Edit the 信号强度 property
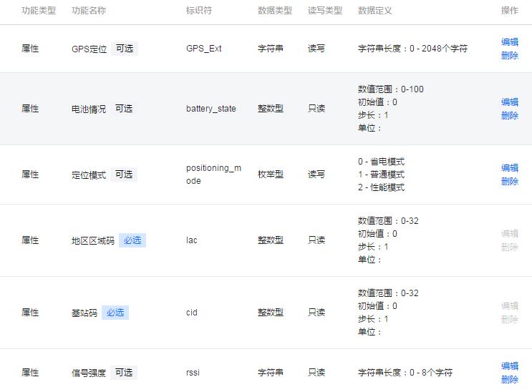This screenshot has height=392, width=532. tap(510, 366)
